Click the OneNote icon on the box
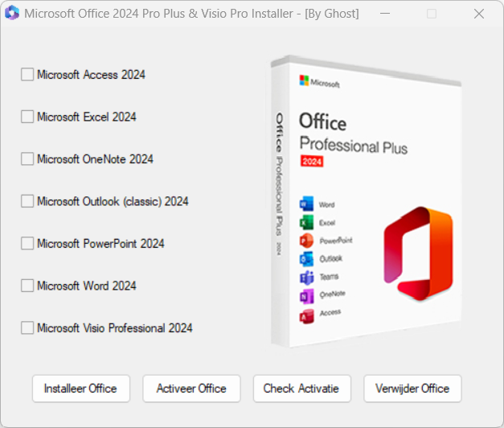Viewport: 504px width, 428px height. [x=306, y=296]
